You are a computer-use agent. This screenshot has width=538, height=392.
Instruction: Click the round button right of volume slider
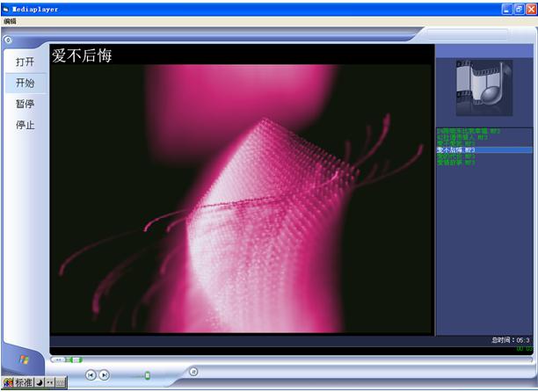(x=193, y=372)
